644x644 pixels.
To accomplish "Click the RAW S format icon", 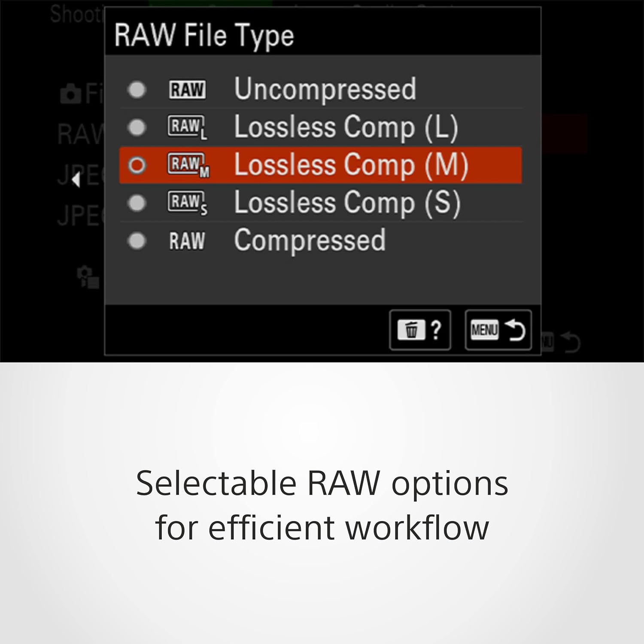I will 188,203.
